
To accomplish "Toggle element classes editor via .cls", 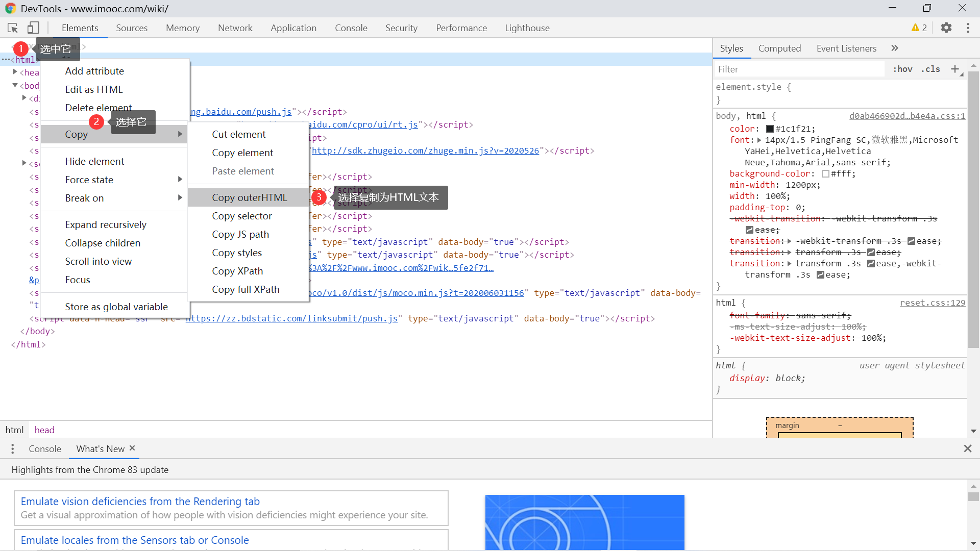I will pos(930,69).
